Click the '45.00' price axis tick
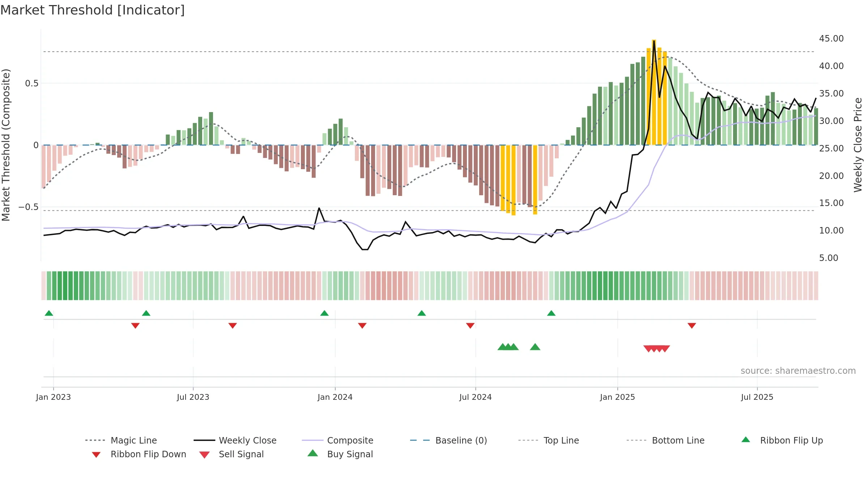 click(x=831, y=39)
